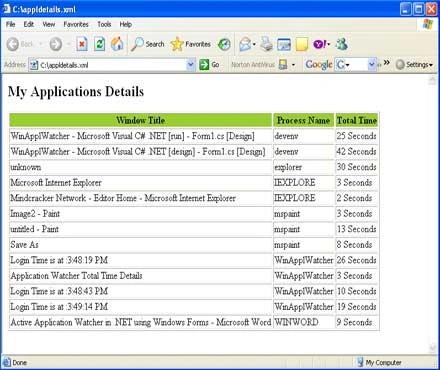Open the Settings toolbar button
The width and height of the screenshot is (440, 370).
pyautogui.click(x=414, y=64)
